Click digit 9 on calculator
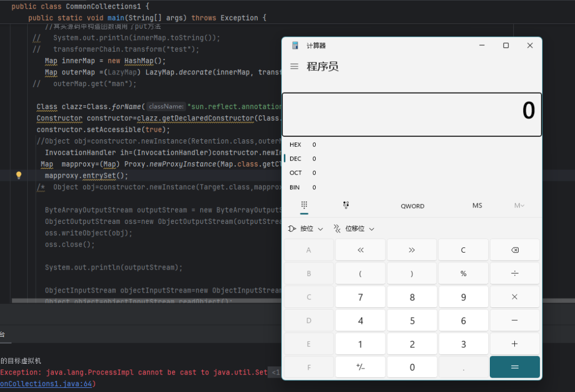 (463, 297)
